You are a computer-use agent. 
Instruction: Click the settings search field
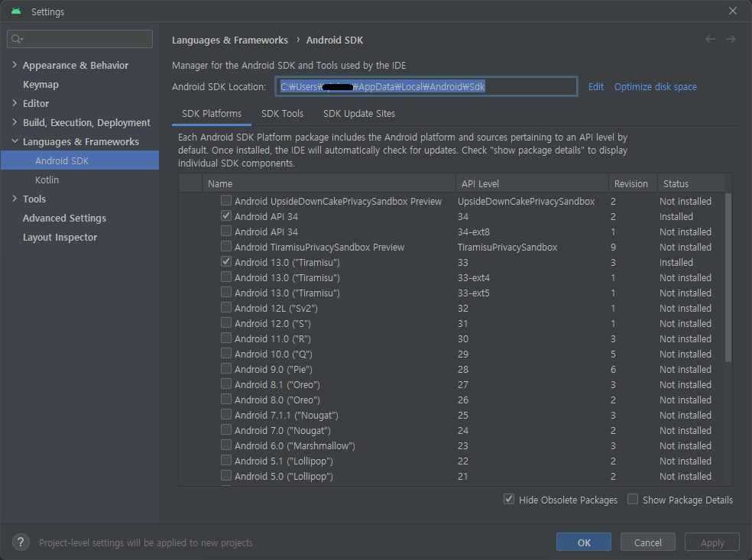tap(79, 39)
